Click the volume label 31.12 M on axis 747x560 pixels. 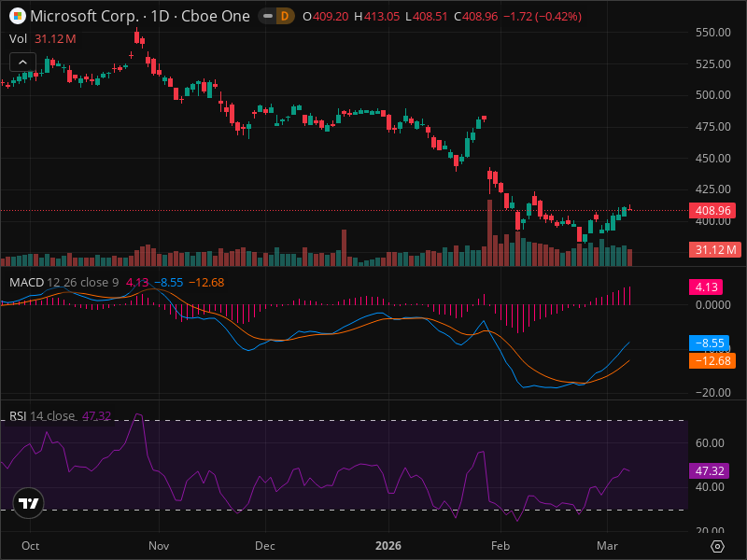point(714,249)
